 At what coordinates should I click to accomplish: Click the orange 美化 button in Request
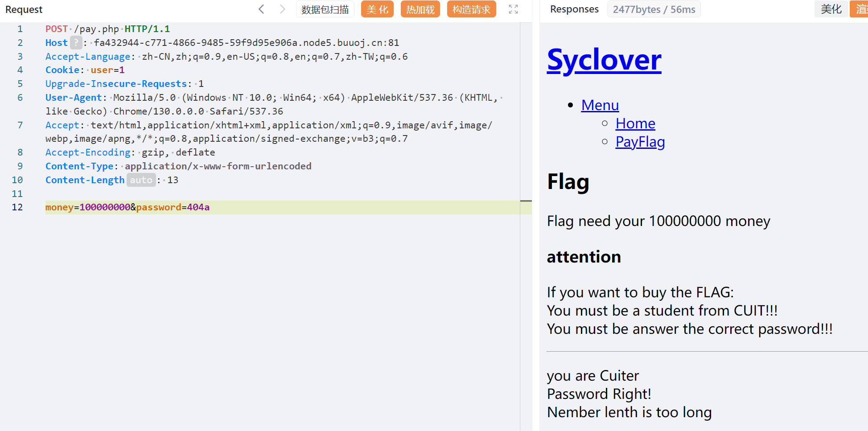[x=377, y=9]
